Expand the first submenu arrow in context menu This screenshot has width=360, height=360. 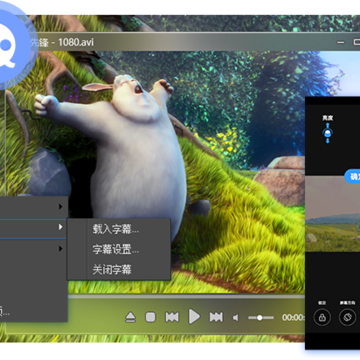60,207
